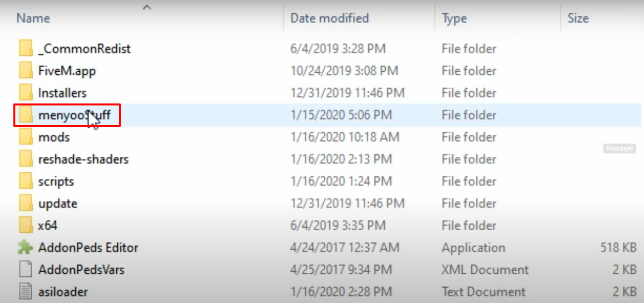Select the menyooStuff folder name
Screen dimensions: 644x303
click(74, 115)
